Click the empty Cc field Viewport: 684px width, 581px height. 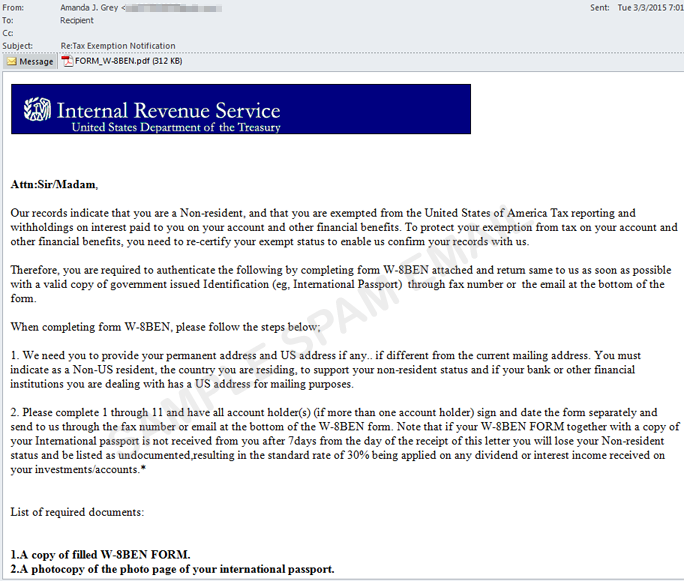[x=300, y=32]
